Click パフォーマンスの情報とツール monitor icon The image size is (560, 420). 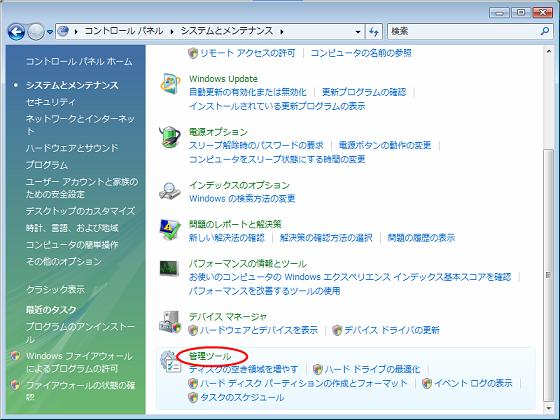[x=169, y=268]
